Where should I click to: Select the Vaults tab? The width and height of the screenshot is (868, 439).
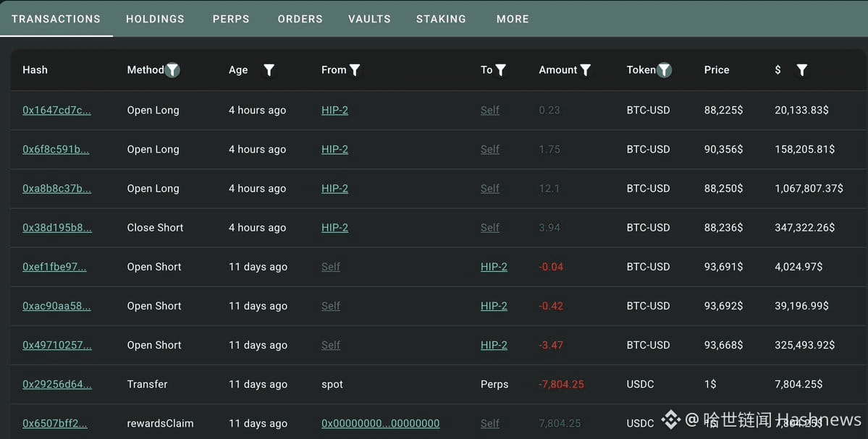click(369, 19)
